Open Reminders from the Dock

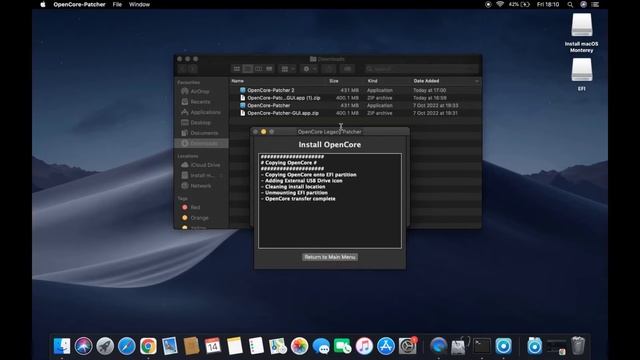click(x=256, y=346)
